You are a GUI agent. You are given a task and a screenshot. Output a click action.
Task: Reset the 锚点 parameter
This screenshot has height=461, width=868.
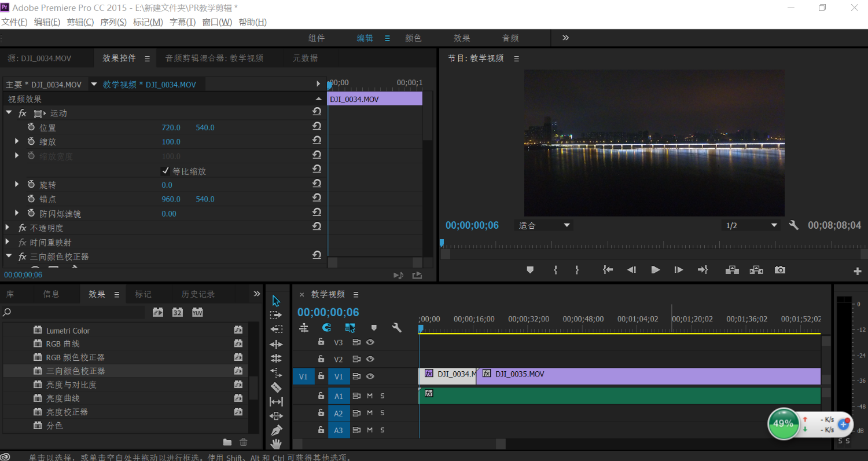tap(317, 197)
